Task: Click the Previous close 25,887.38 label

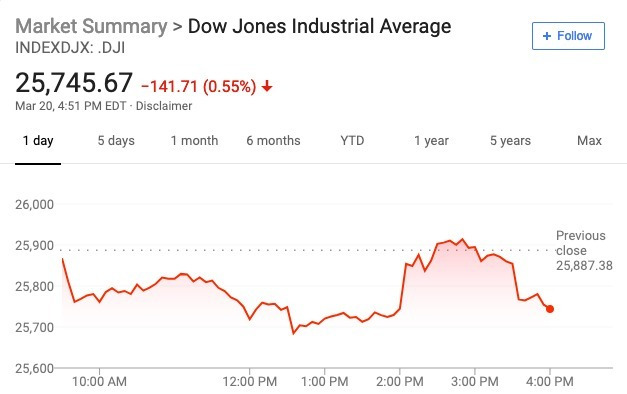Action: pyautogui.click(x=584, y=250)
